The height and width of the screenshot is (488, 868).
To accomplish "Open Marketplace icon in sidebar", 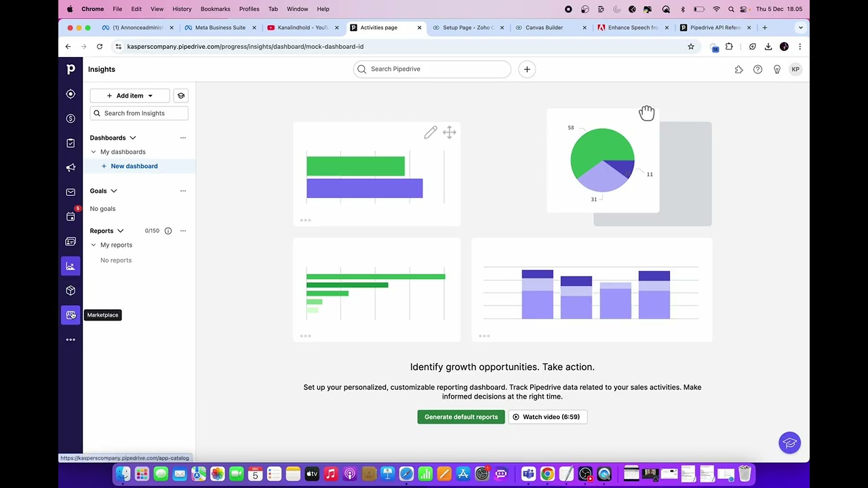I will 71,314.
